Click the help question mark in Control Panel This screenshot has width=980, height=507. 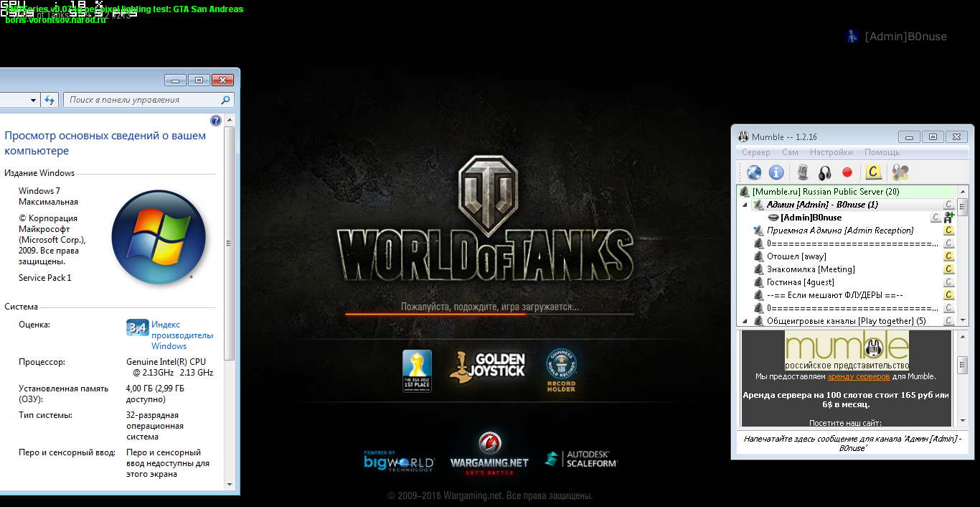[216, 121]
